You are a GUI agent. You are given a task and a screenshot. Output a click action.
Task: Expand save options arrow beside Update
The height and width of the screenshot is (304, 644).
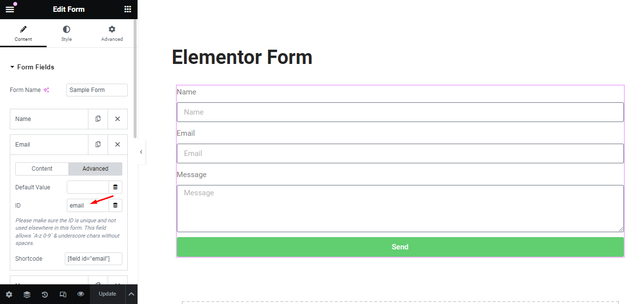[131, 294]
